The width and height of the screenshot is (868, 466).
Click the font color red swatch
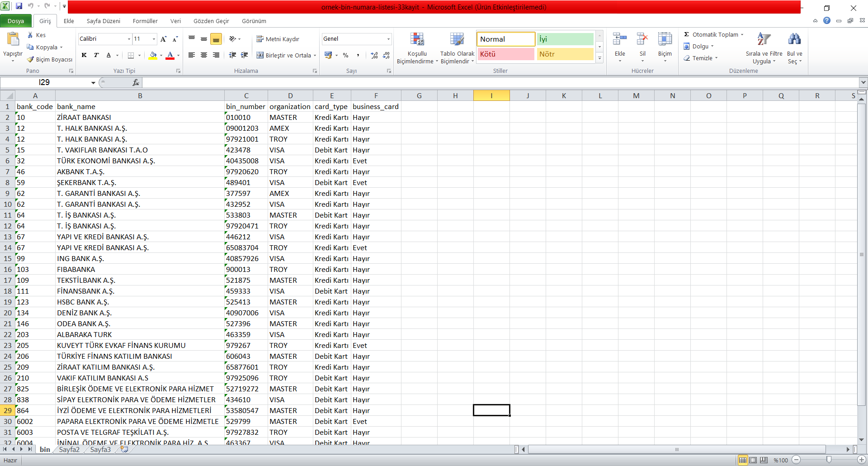click(x=170, y=56)
